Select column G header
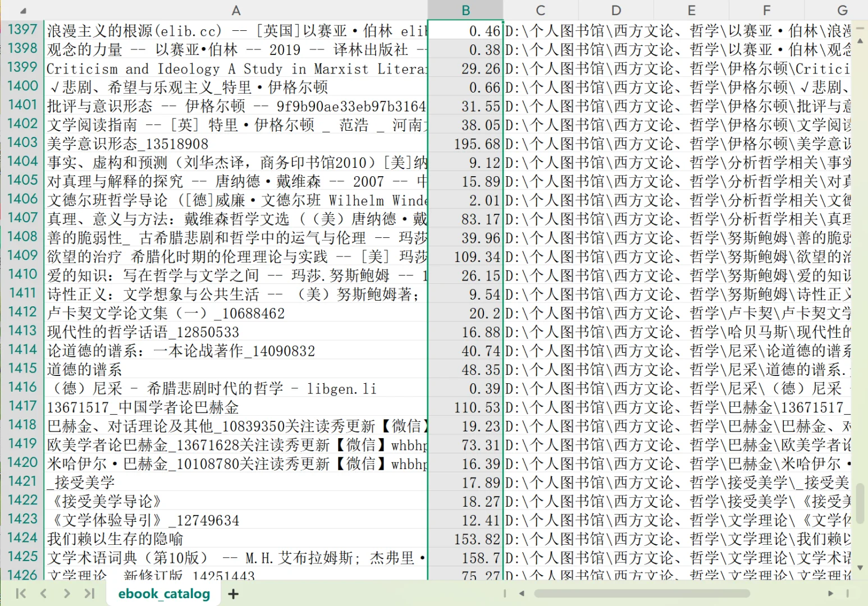 click(x=842, y=10)
